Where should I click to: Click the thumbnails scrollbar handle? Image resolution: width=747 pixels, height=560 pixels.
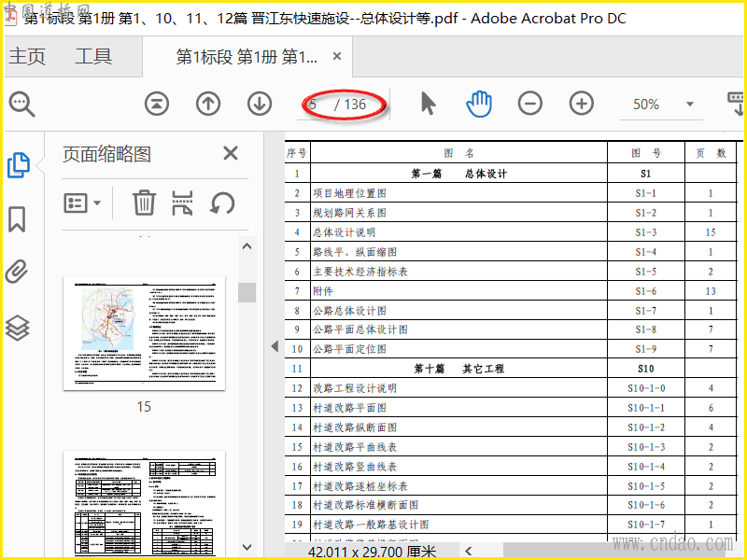click(247, 292)
